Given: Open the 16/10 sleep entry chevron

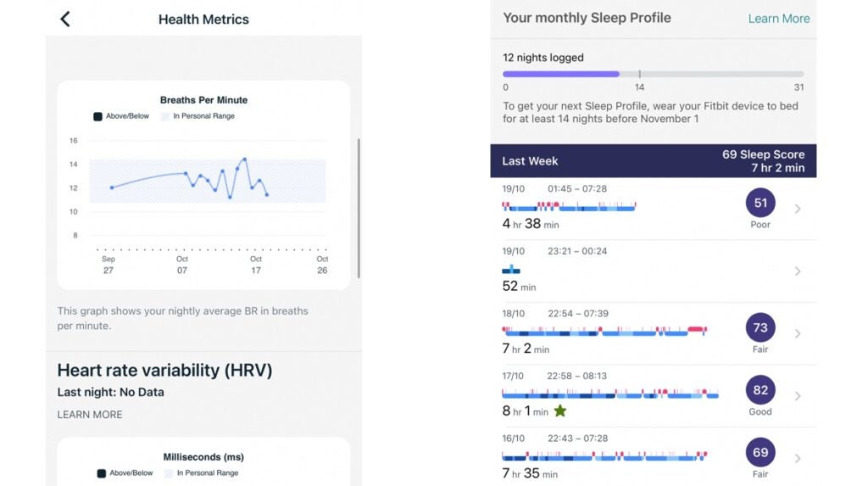Looking at the screenshot, I should point(798,458).
